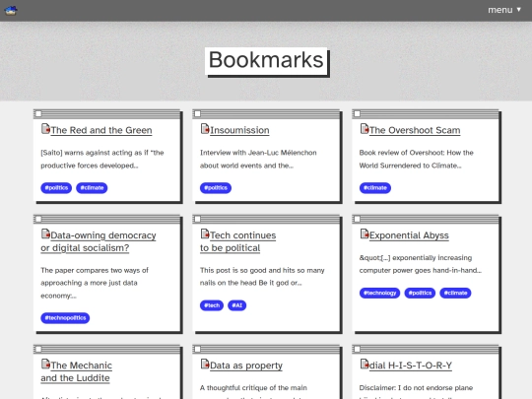Toggle the square box on Data as property card
This screenshot has height=399, width=532.
198,349
